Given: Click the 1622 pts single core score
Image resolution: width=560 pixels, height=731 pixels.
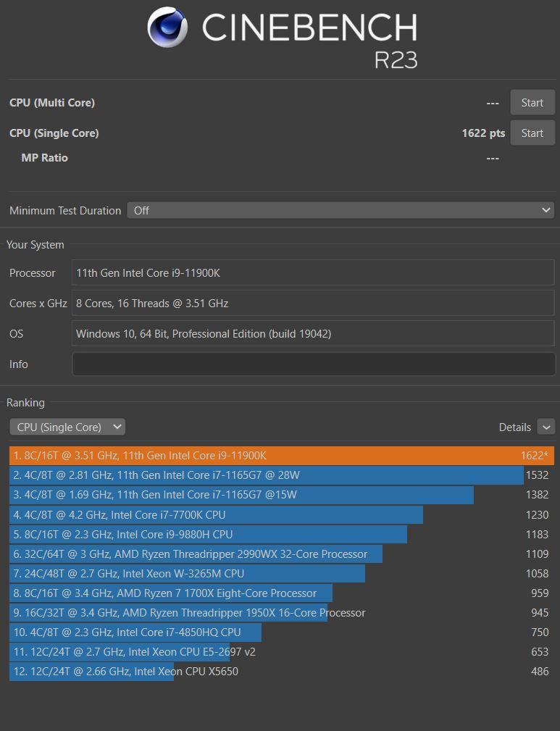Looking at the screenshot, I should pos(483,133).
